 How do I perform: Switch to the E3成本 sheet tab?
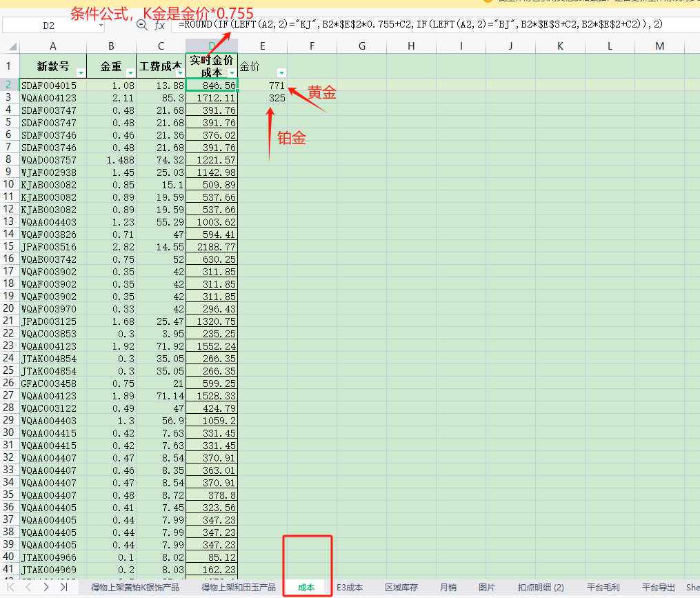pos(350,588)
